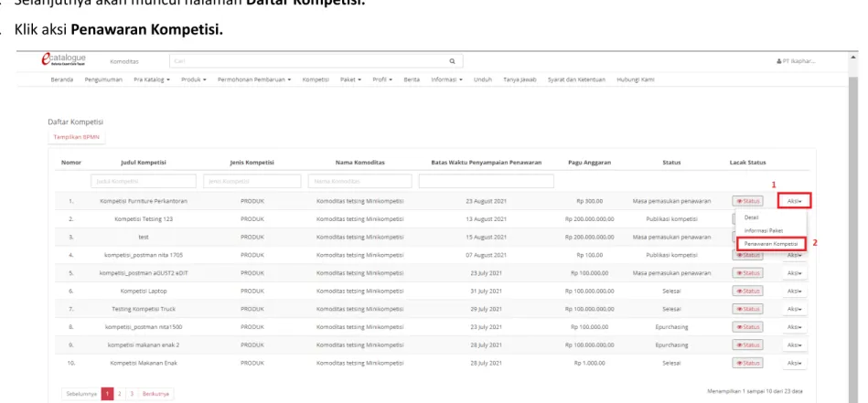
Task: Click the "23 August 2021" deadline cell
Action: coord(486,201)
